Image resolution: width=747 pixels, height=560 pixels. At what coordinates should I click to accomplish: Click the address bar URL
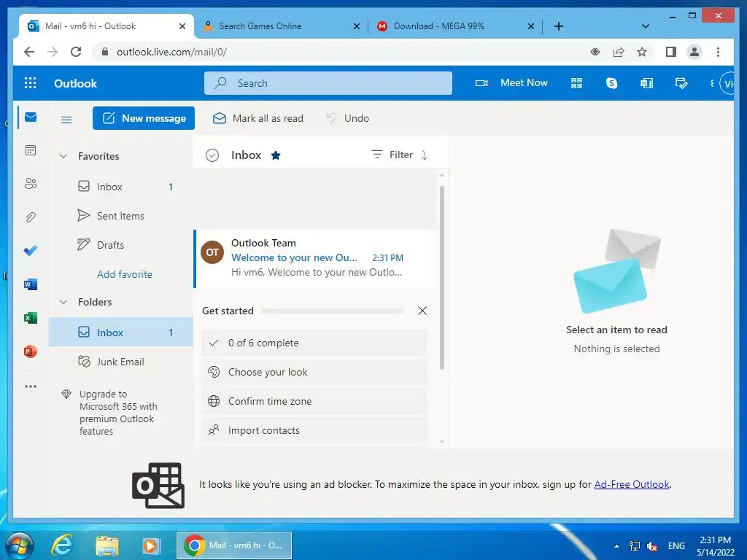pos(171,52)
